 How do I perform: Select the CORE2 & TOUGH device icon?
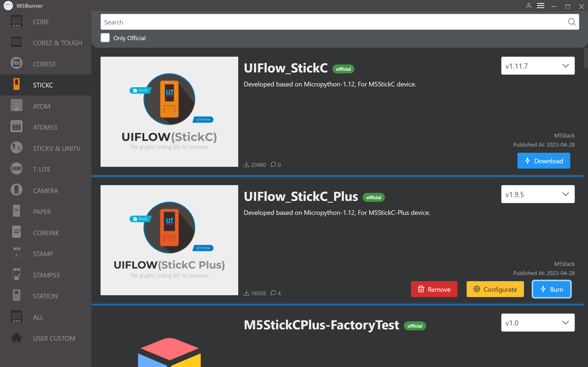click(16, 42)
